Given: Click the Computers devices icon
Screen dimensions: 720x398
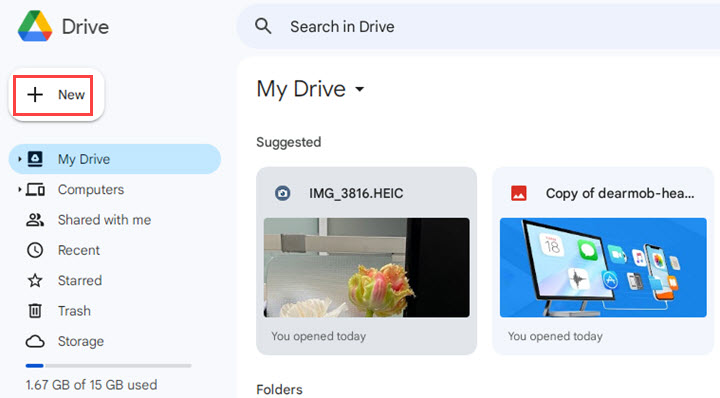Looking at the screenshot, I should pyautogui.click(x=35, y=190).
